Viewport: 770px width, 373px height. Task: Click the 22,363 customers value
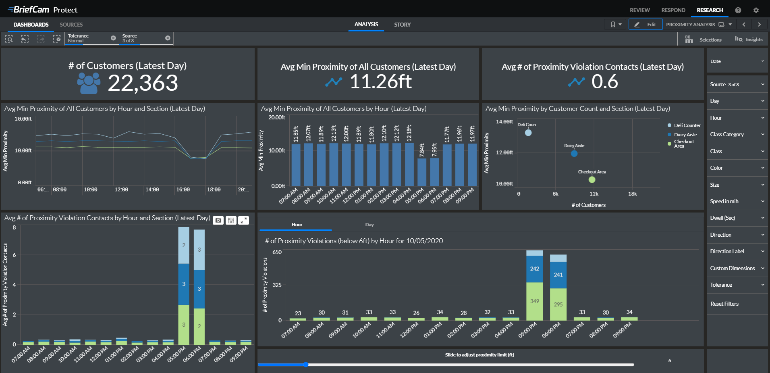[x=143, y=83]
